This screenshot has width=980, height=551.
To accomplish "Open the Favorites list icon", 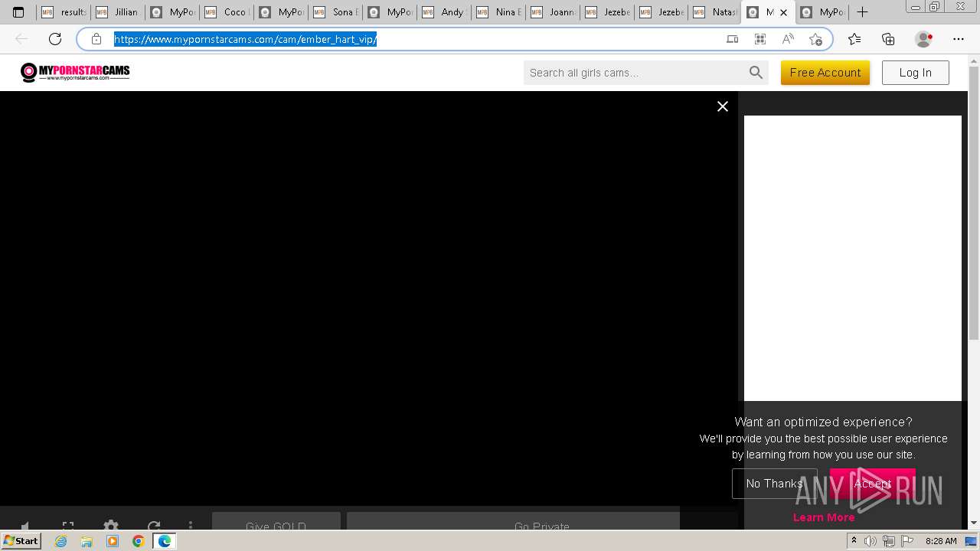I will click(x=854, y=39).
